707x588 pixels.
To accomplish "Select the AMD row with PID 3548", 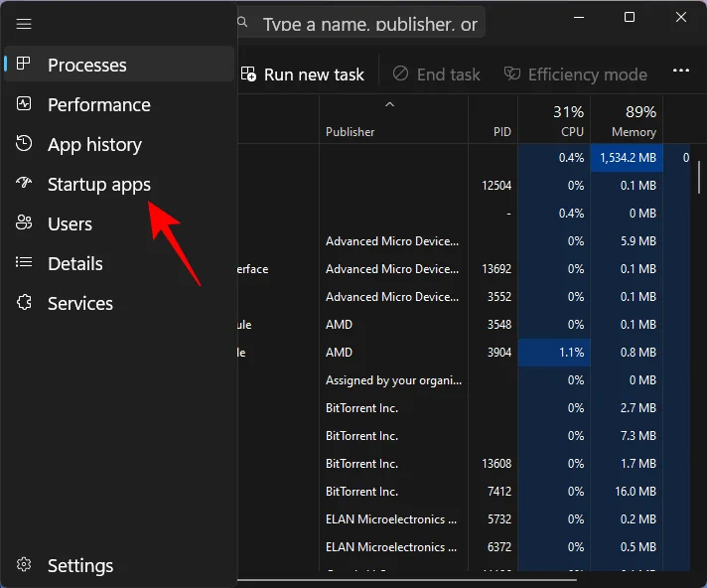I will click(x=464, y=324).
